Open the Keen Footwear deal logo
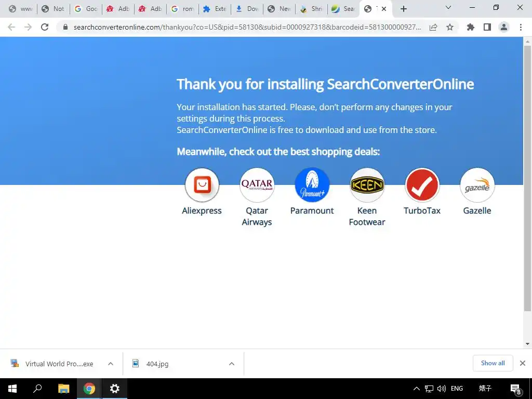Viewport: 532px width, 399px height. click(367, 185)
